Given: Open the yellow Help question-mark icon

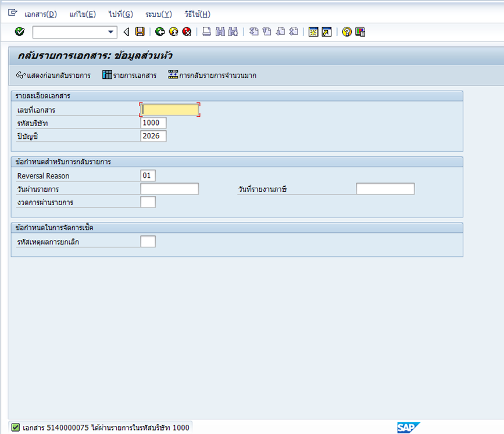Looking at the screenshot, I should pyautogui.click(x=347, y=32).
